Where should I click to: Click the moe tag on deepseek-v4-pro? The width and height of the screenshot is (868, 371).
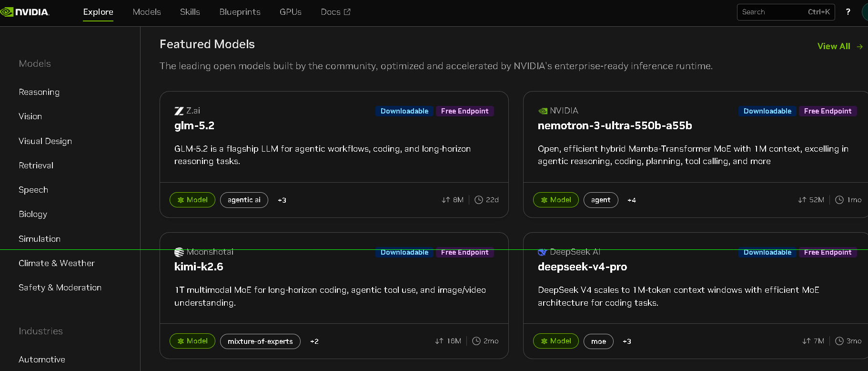(598, 341)
